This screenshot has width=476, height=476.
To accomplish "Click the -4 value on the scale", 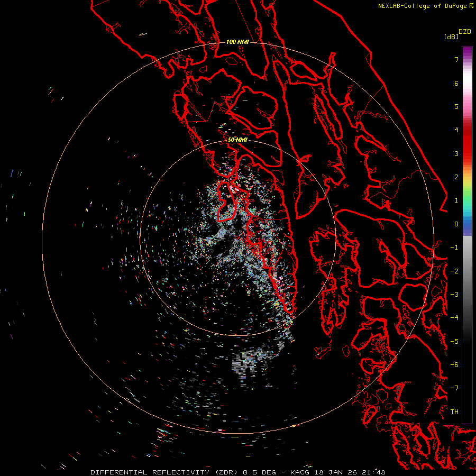I will 454,318.
